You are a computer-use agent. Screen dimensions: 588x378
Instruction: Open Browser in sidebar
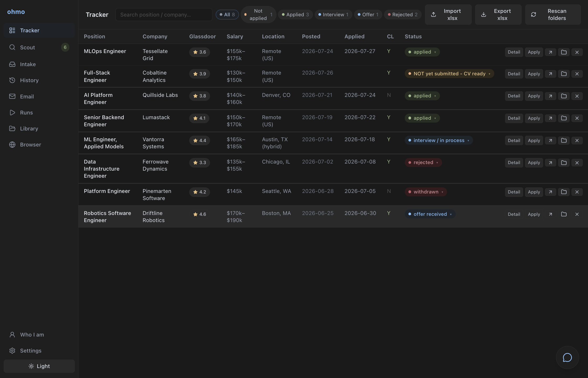(x=39, y=145)
